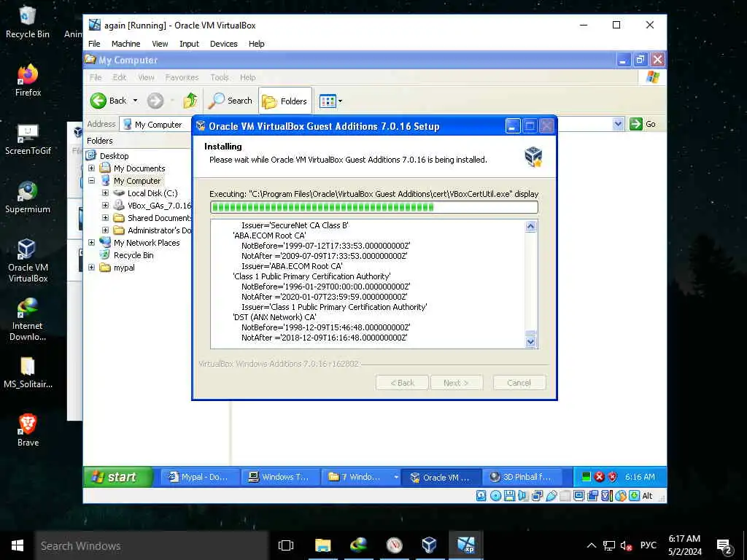Screen dimensions: 747x560
Task: Expand the My Documents tree node
Action: [x=91, y=168]
